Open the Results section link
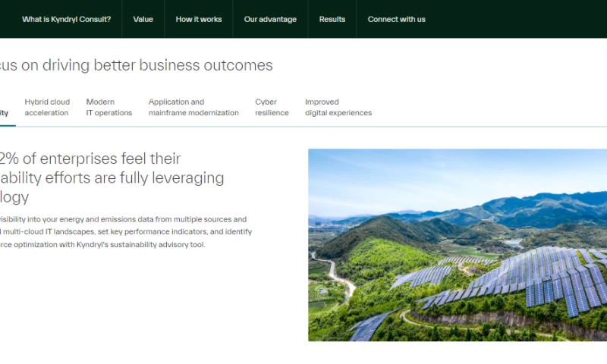The width and height of the screenshot is (607, 364). click(332, 20)
